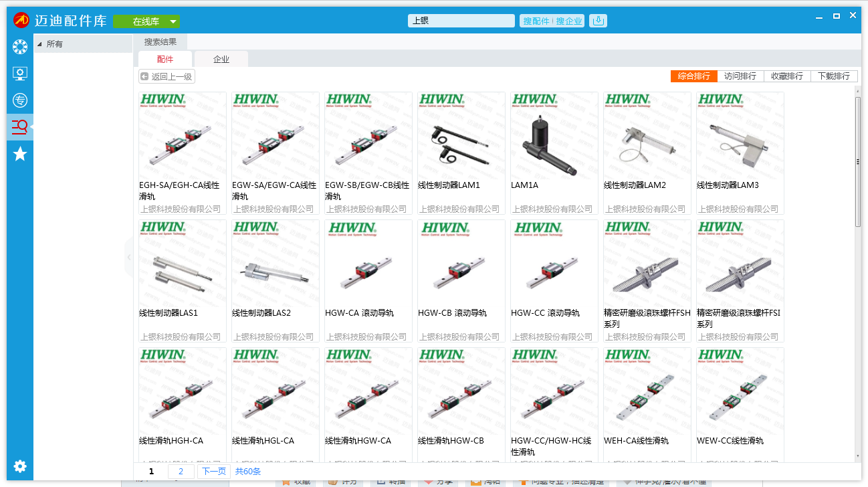Open HGW-CB 滚动导轨 thumbnail
Image resolution: width=868 pixels, height=487 pixels.
click(461, 264)
